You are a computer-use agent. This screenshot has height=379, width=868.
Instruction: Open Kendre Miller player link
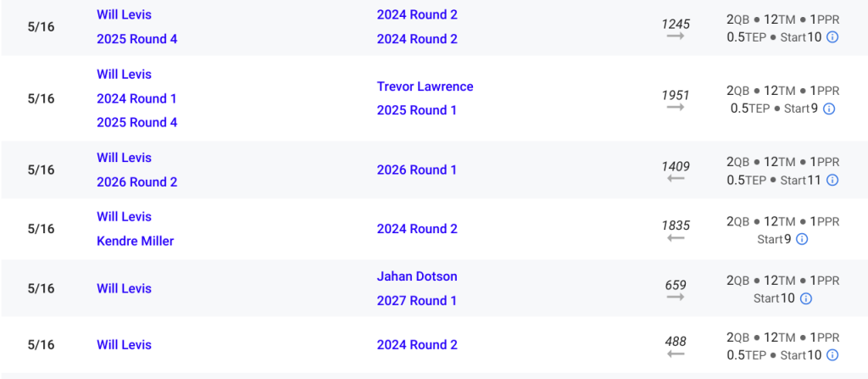click(x=135, y=241)
